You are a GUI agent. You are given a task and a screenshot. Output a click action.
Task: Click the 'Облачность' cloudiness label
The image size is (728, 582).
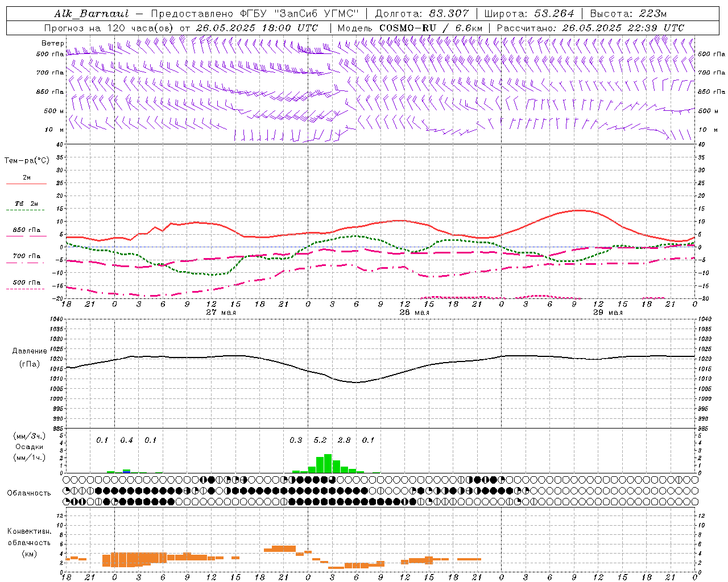pos(29,493)
